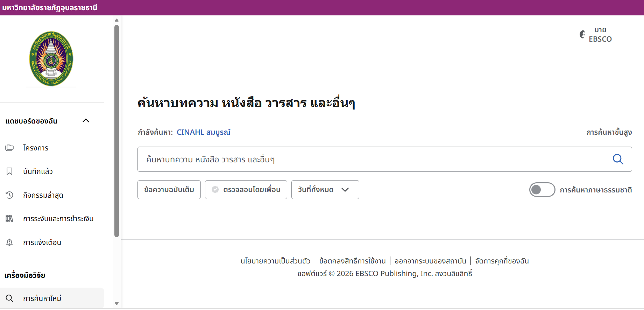Open the วันที่ทั้งหมด date dropdown

[325, 190]
